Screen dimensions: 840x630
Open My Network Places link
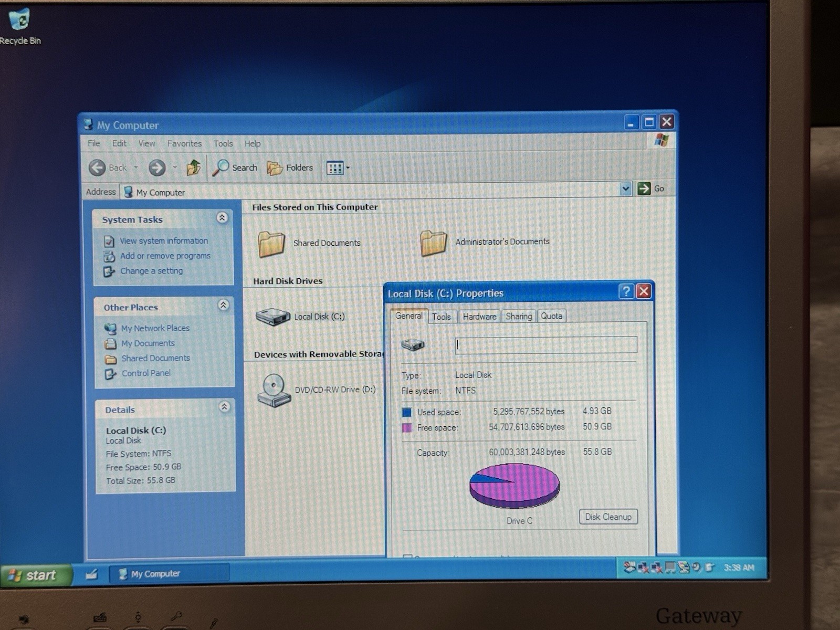tap(155, 328)
